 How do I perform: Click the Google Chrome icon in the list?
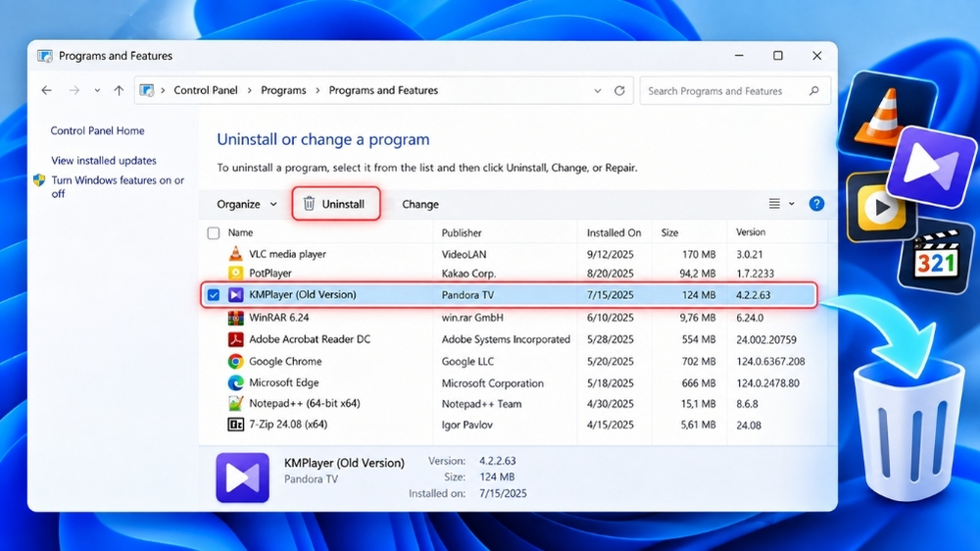pyautogui.click(x=235, y=362)
